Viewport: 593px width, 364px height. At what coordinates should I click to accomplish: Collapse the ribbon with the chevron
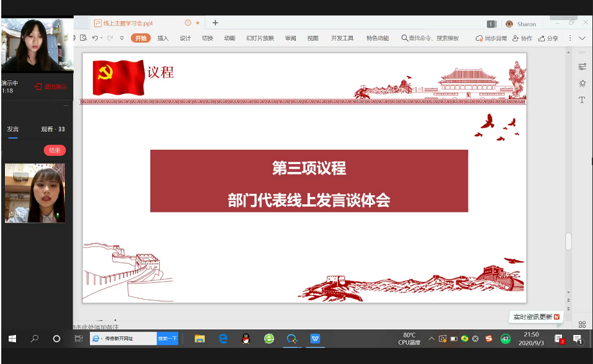click(x=582, y=38)
